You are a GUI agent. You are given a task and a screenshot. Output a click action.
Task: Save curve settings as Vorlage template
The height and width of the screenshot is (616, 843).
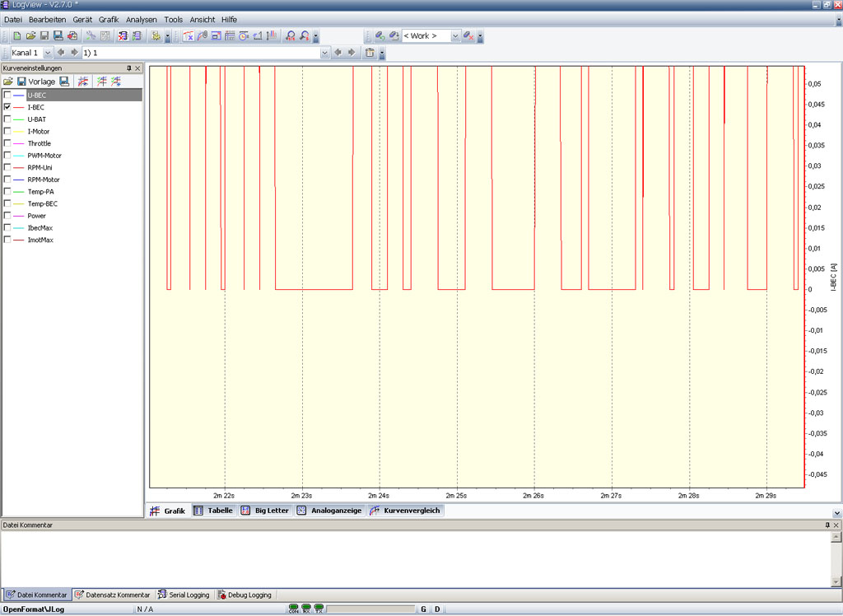coord(35,82)
